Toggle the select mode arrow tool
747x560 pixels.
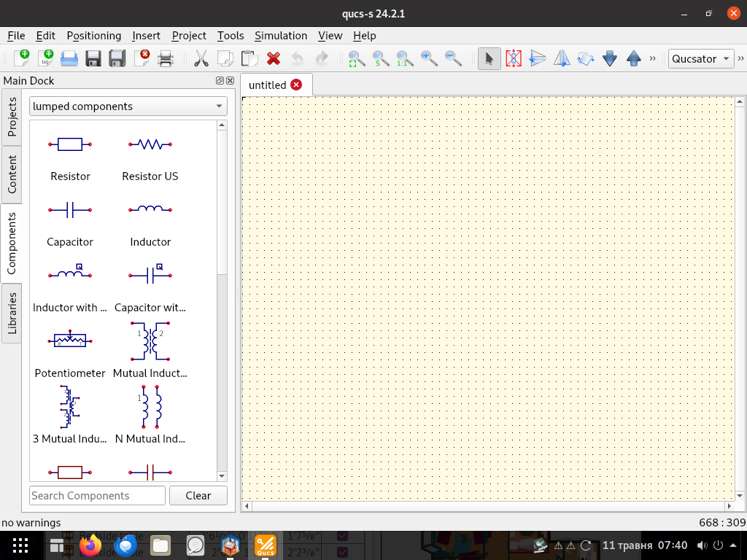pos(489,58)
